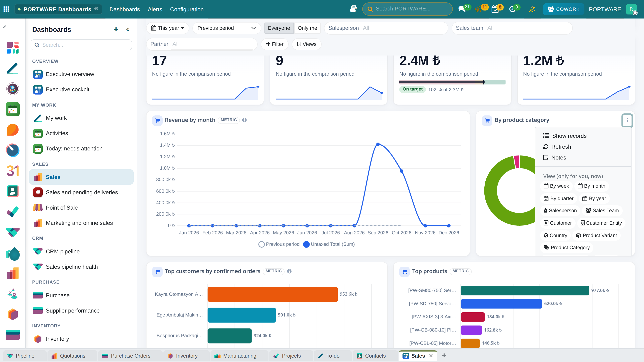644x362 pixels.
Task: Click info icon next to Revenue by month
Action: [245, 120]
